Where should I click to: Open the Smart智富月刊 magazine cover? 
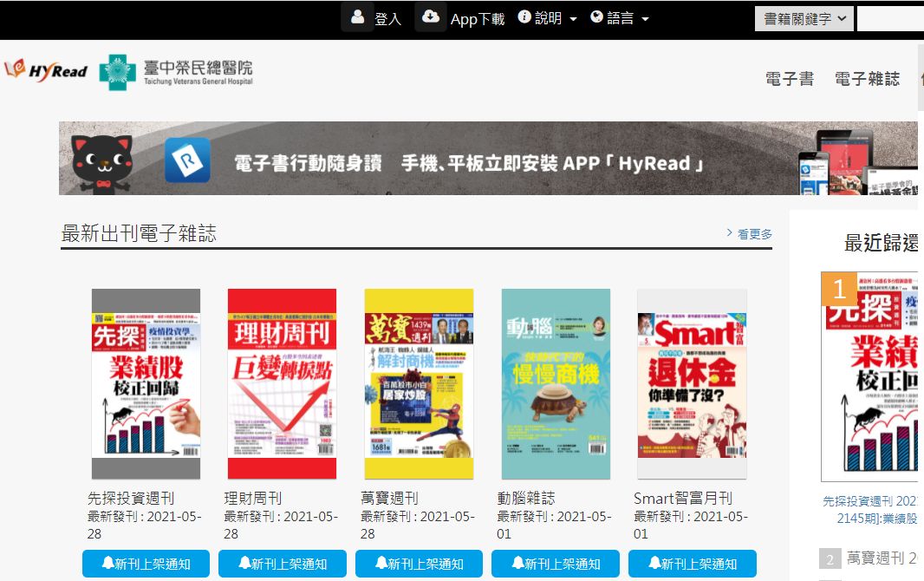(x=693, y=384)
